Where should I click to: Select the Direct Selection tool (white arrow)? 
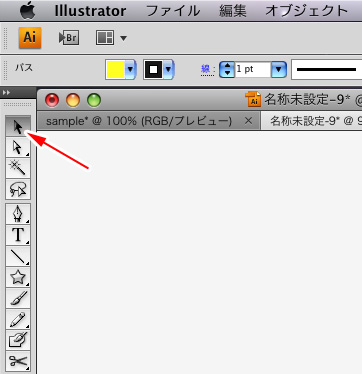click(18, 147)
